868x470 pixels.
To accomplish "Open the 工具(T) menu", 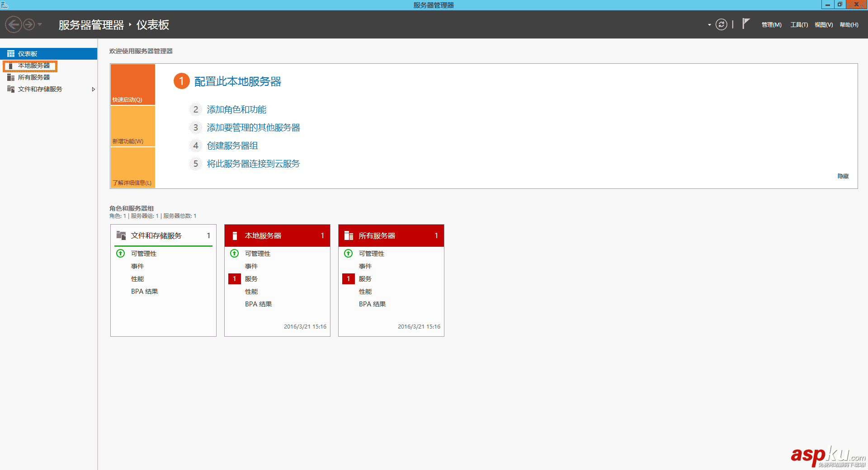I will pyautogui.click(x=799, y=25).
